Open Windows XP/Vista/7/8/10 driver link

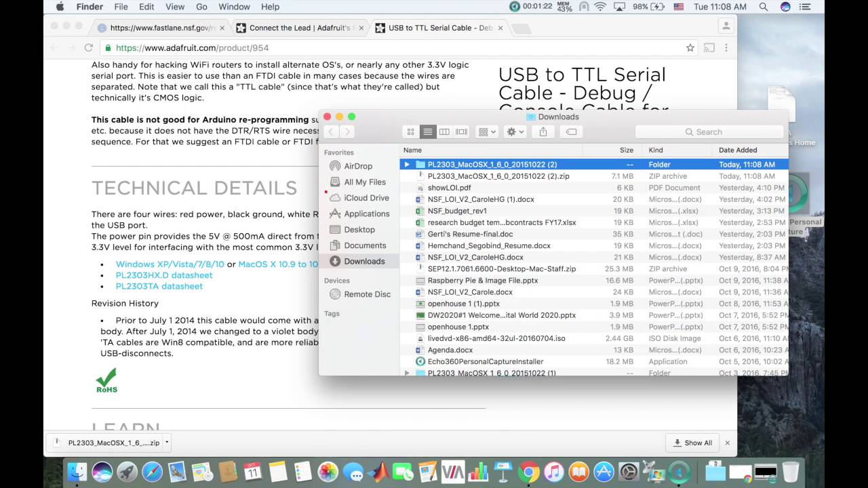[170, 264]
